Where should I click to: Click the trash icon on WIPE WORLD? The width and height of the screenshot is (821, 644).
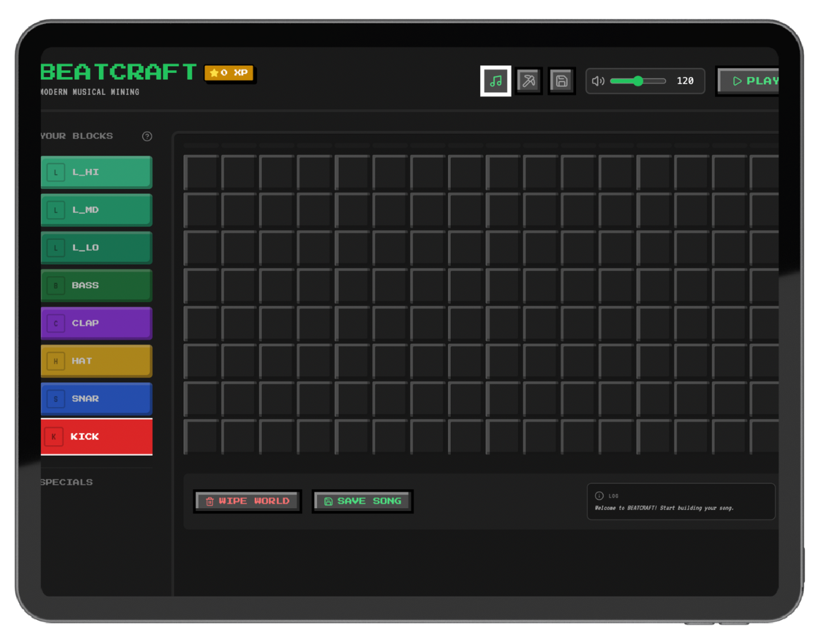[209, 501]
